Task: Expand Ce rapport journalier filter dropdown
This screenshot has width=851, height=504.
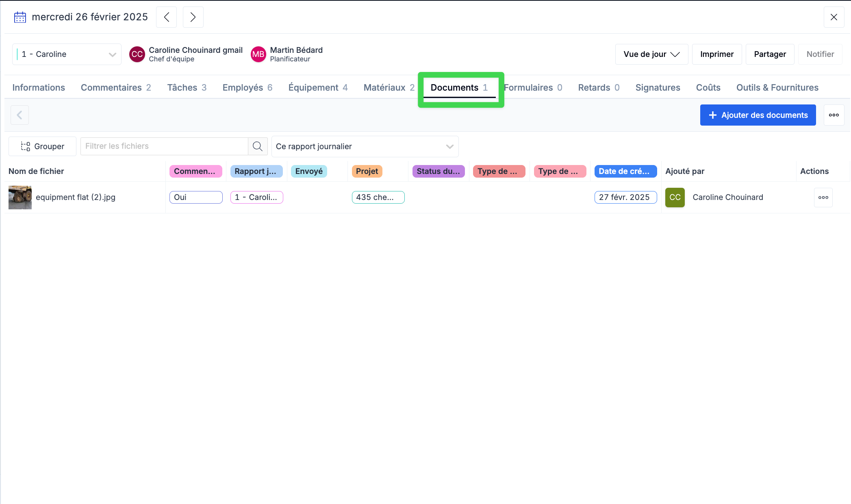Action: pyautogui.click(x=365, y=146)
